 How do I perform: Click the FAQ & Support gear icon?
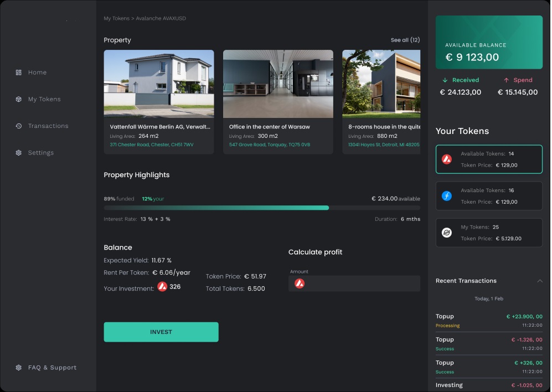point(19,367)
